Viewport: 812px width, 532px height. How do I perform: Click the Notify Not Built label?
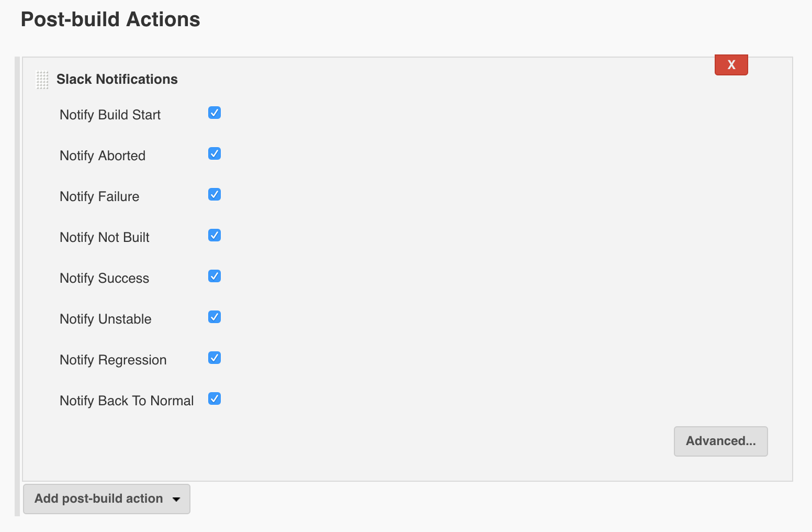point(105,237)
